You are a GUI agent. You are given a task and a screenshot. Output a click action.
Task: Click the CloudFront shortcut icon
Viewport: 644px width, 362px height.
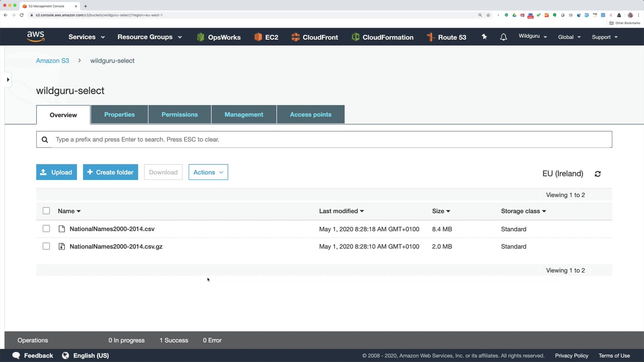(295, 37)
